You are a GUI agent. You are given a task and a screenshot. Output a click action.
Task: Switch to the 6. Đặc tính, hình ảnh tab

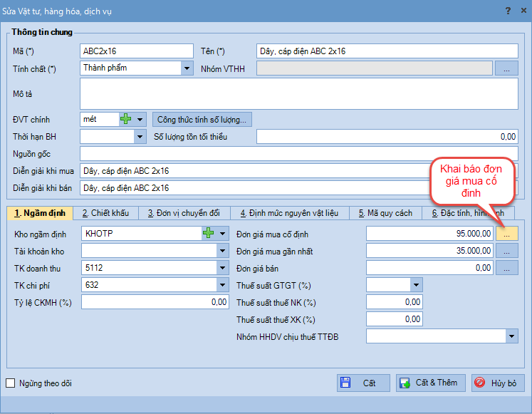click(469, 213)
